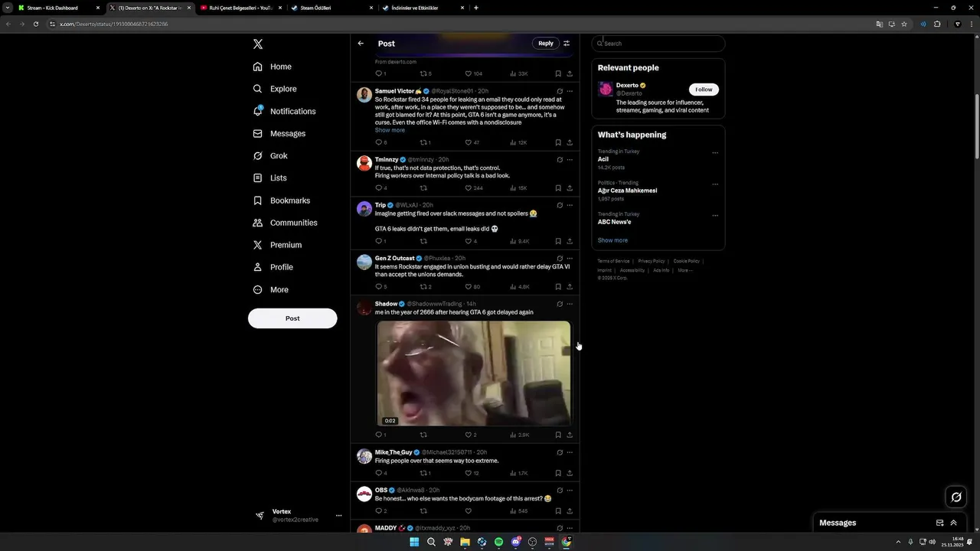Open Grok from the sidebar
The image size is (980, 551).
pos(270,155)
